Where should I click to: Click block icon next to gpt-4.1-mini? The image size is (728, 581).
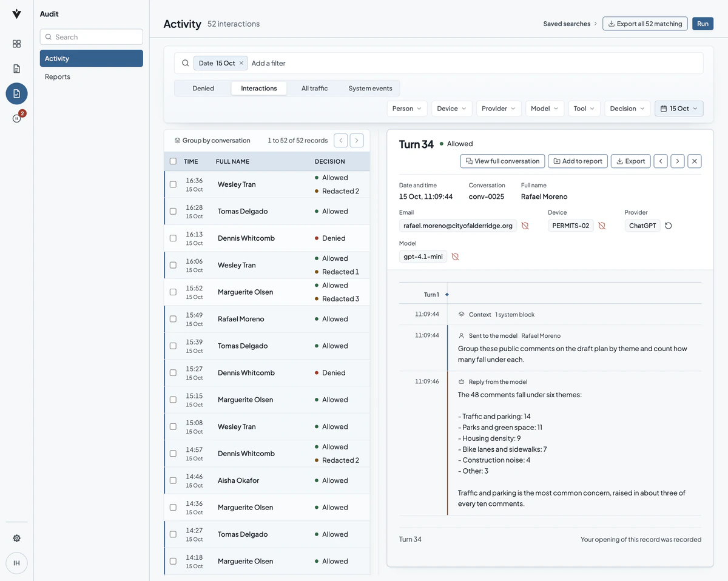tap(455, 257)
